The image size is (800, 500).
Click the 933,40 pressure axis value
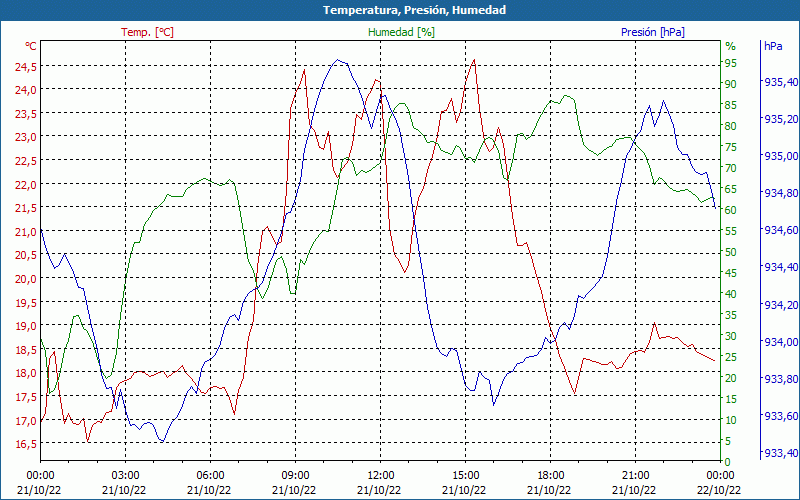[780, 453]
